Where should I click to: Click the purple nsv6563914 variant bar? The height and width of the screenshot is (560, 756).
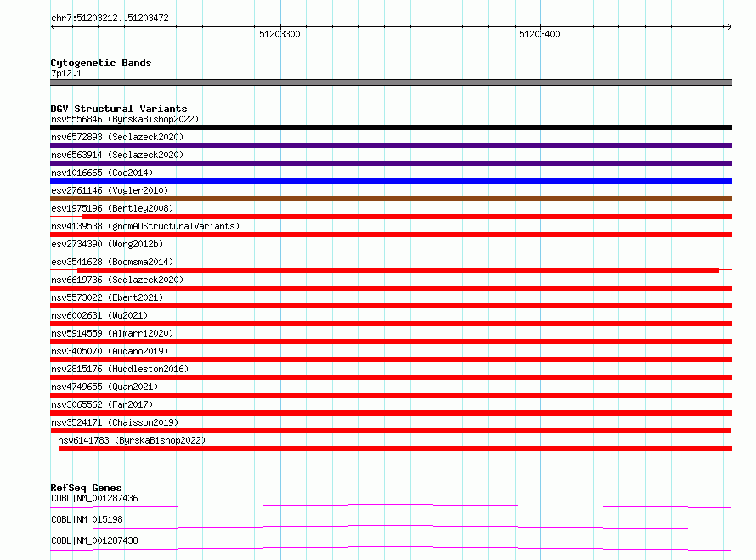(x=391, y=163)
